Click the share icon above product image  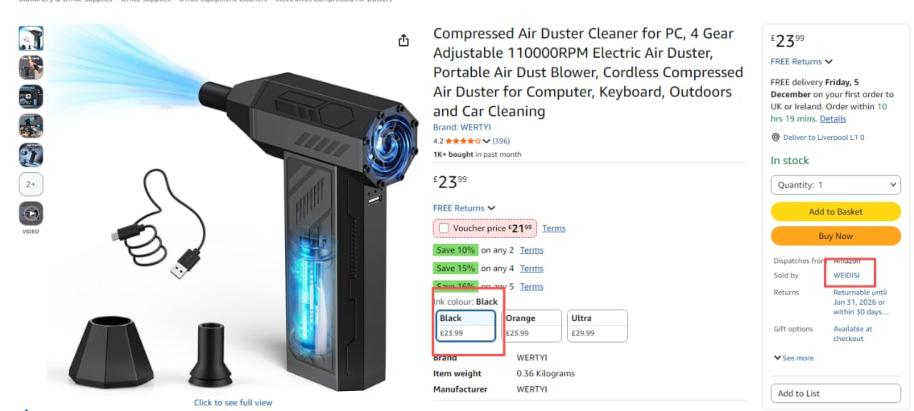click(403, 40)
